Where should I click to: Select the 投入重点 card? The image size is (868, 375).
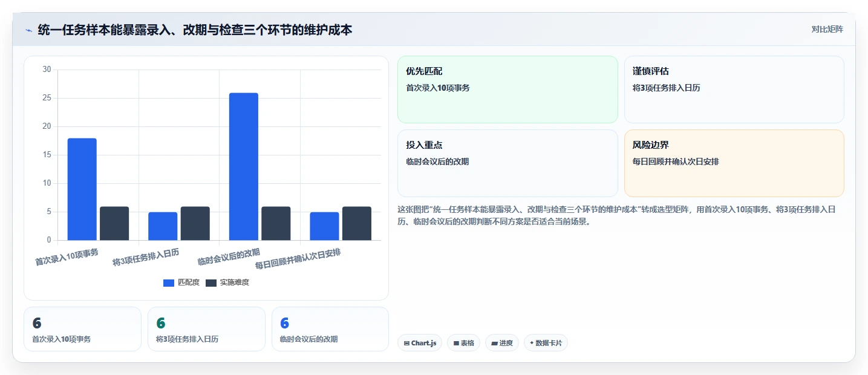[x=507, y=163]
